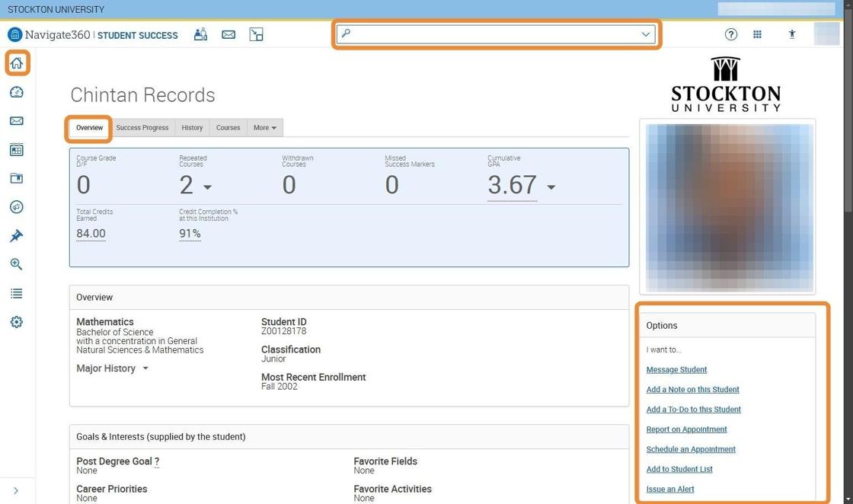The image size is (853, 504).
Task: Click the 84.00 total credits value
Action: point(91,234)
